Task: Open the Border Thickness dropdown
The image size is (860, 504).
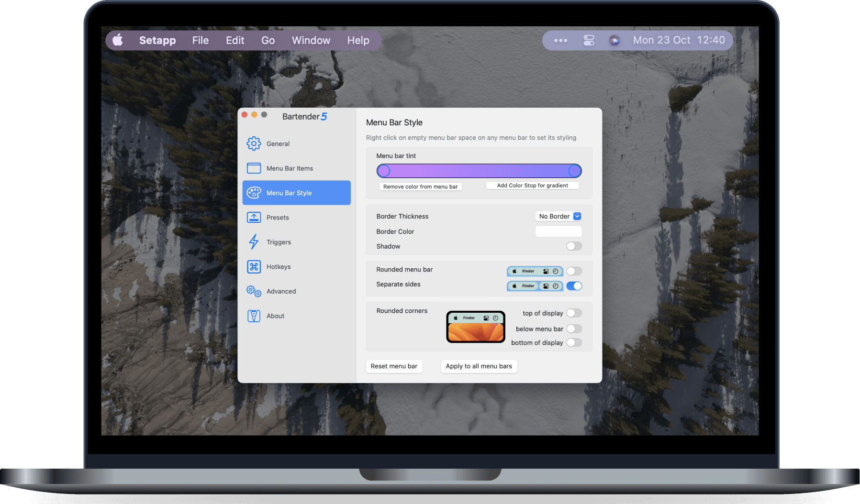Action: point(558,216)
